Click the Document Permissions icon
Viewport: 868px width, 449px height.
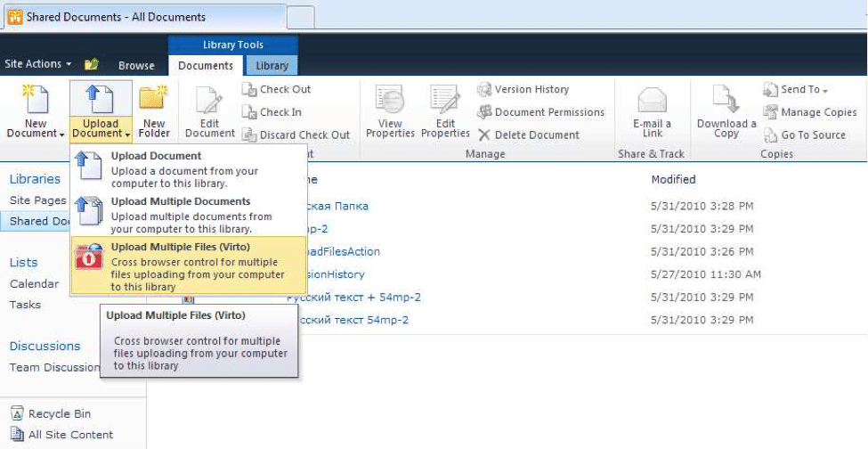click(484, 112)
